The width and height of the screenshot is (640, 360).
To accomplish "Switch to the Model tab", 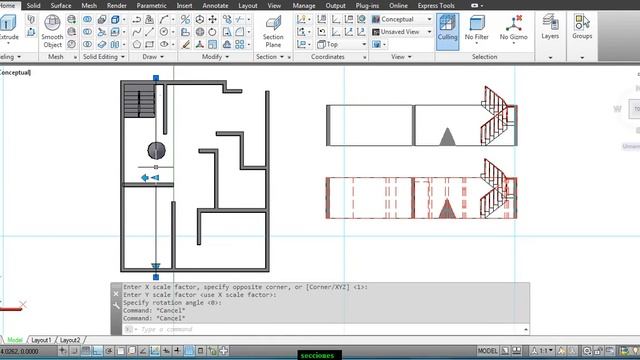I will pos(15,340).
